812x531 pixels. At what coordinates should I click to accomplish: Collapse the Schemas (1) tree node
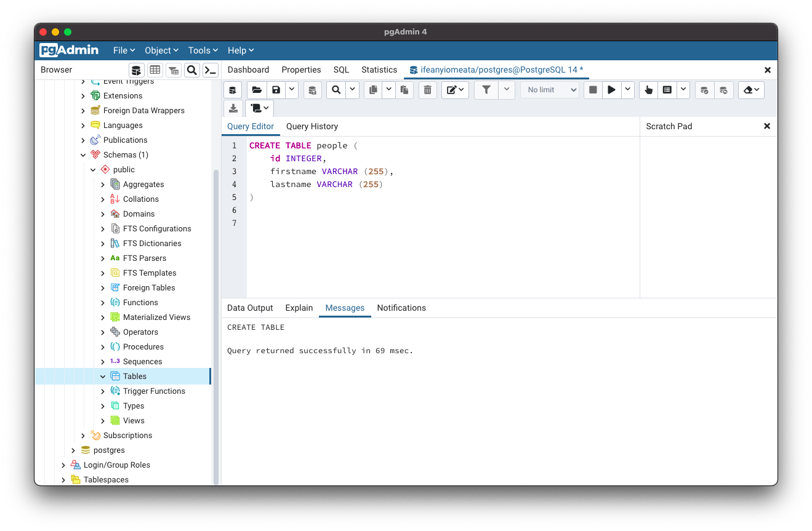83,155
